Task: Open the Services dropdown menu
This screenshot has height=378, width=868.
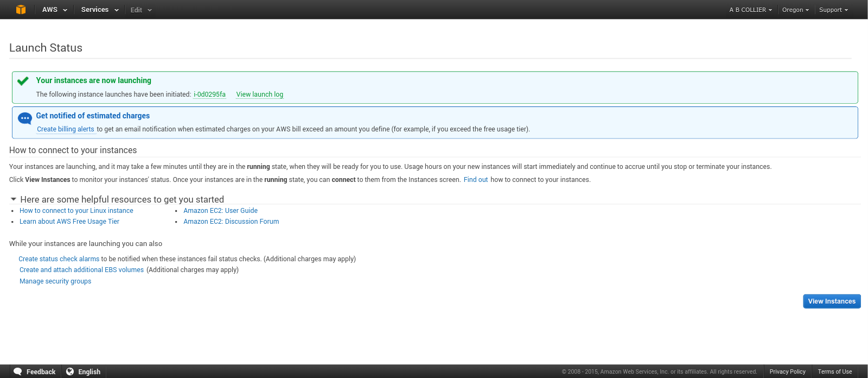Action: tap(100, 10)
